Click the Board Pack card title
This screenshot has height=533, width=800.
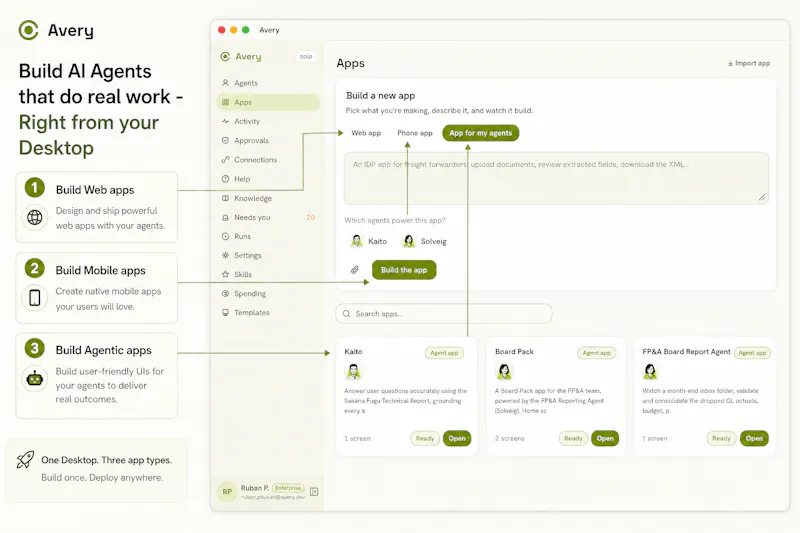(x=514, y=351)
